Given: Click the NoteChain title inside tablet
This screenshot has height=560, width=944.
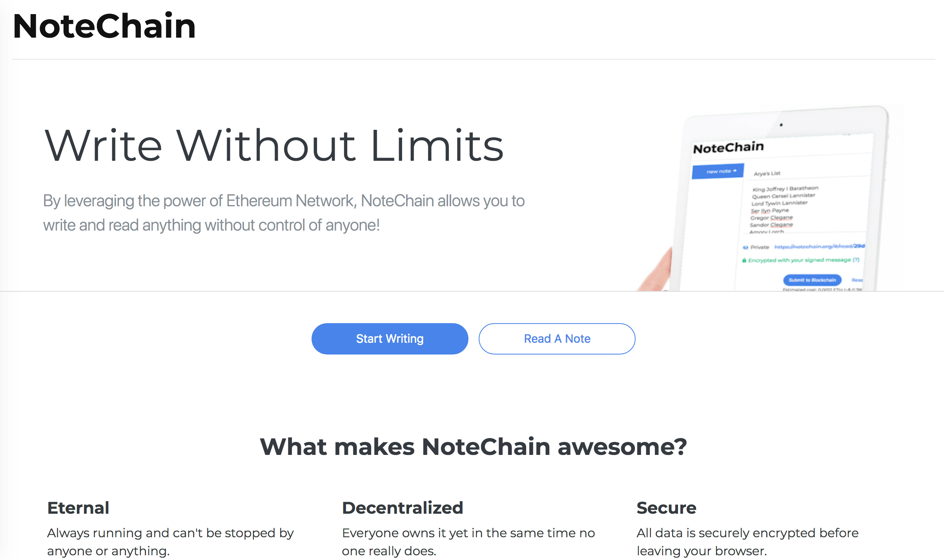Looking at the screenshot, I should pyautogui.click(x=728, y=148).
